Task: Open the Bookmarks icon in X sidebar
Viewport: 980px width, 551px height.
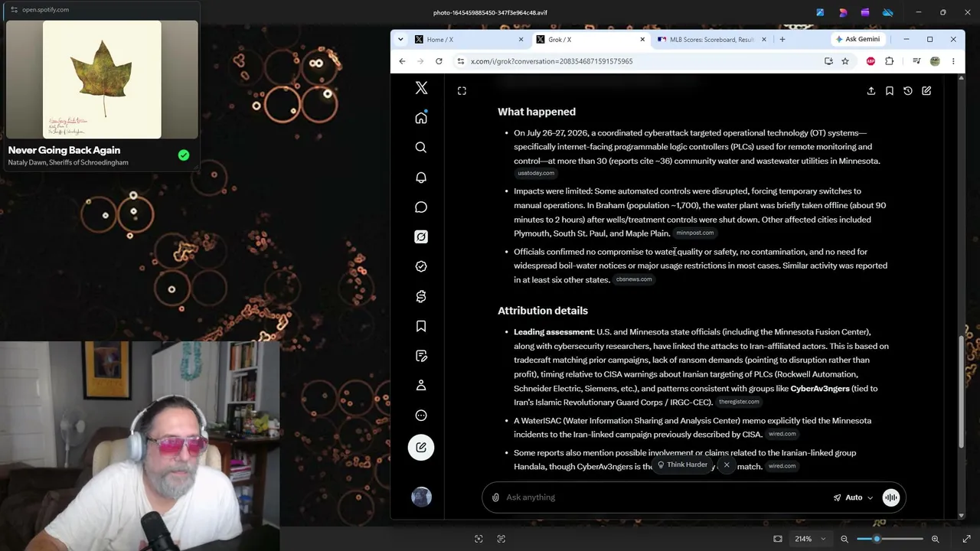Action: coord(421,327)
